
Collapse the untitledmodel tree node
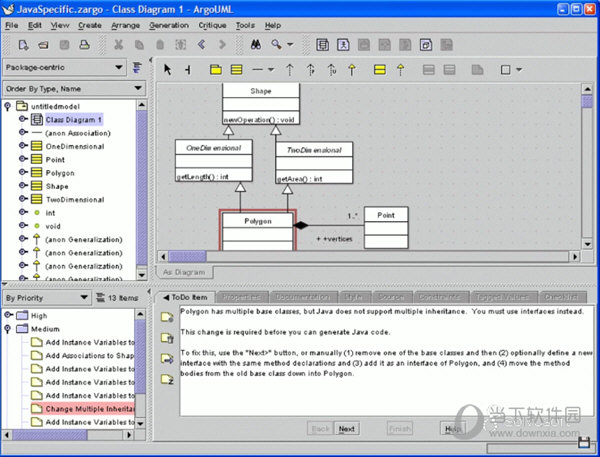click(10, 106)
